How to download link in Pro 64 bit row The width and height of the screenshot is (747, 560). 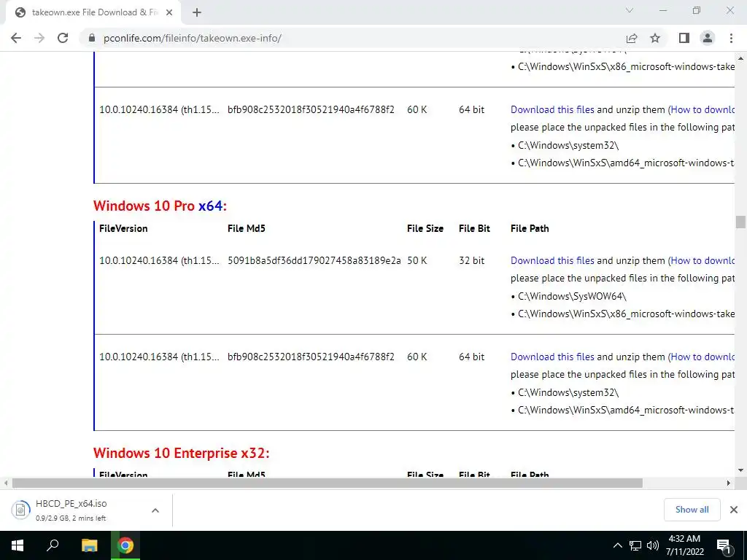pos(703,357)
